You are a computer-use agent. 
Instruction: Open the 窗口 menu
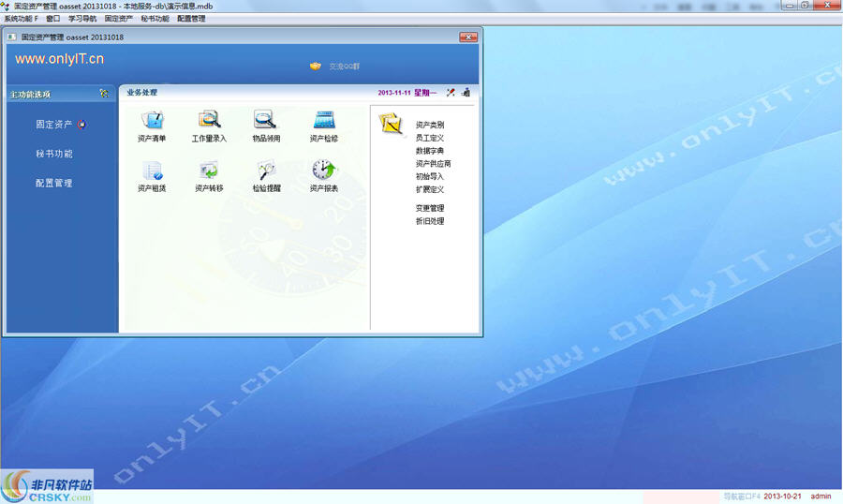pyautogui.click(x=53, y=19)
